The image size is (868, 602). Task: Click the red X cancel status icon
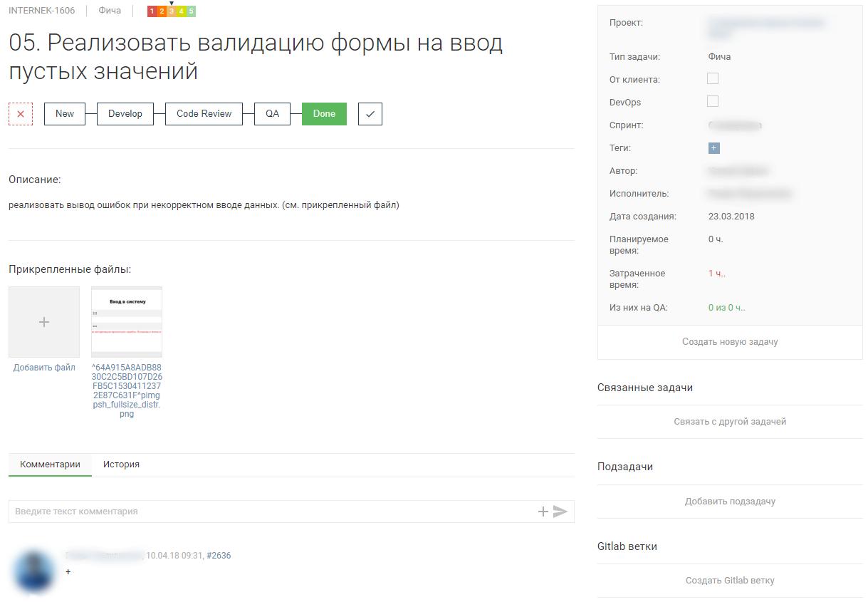tap(20, 113)
